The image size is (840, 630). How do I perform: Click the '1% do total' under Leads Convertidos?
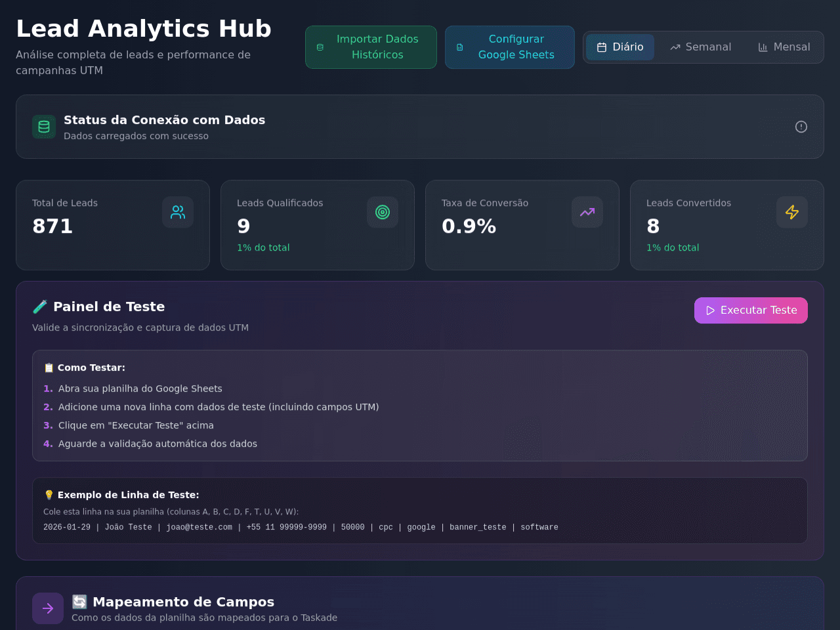pos(673,247)
